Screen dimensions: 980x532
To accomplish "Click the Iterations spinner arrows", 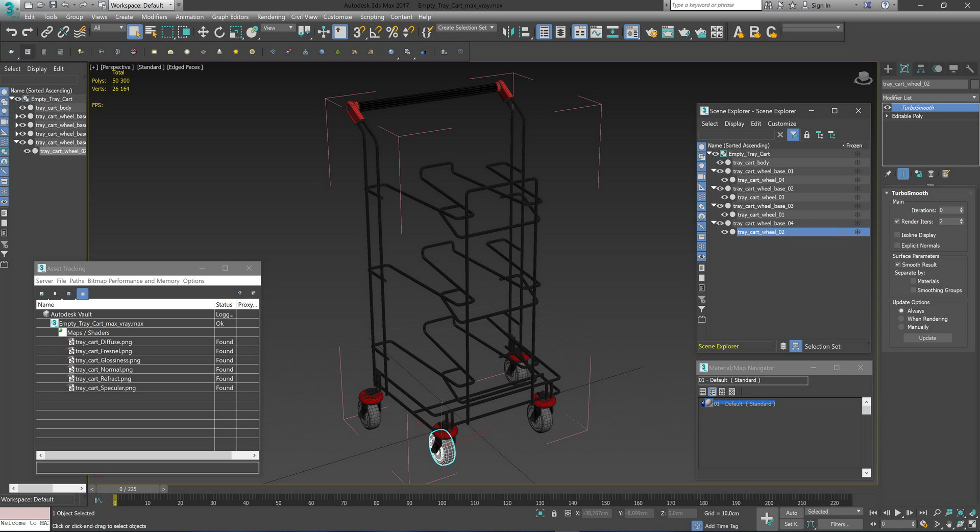I will 961,210.
